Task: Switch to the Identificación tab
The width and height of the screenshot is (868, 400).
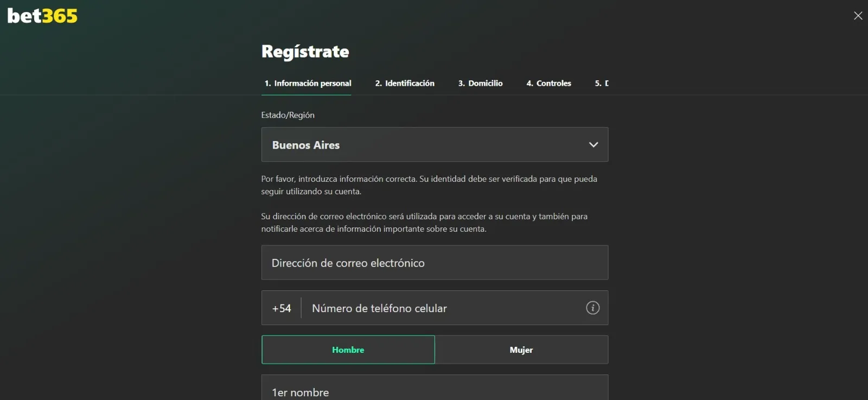Action: (x=405, y=83)
